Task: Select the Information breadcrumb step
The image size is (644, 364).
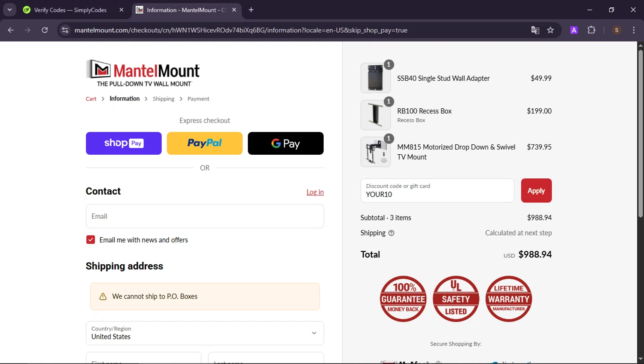Action: click(x=125, y=98)
